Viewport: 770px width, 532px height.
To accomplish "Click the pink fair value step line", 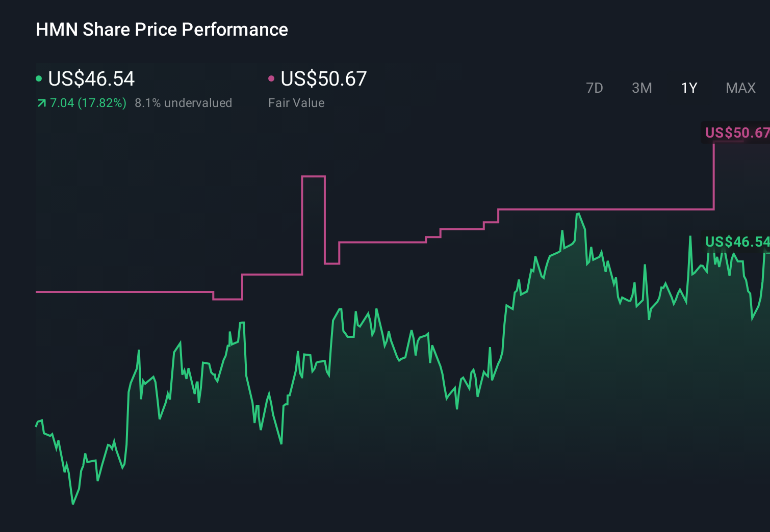I will (x=127, y=291).
